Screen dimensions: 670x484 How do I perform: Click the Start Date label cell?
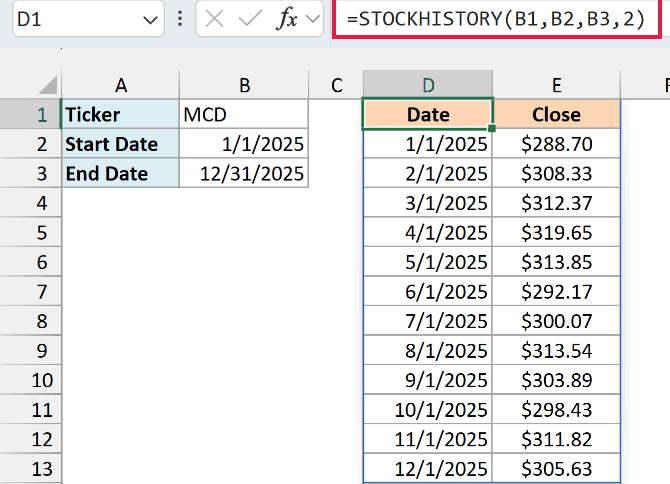click(121, 144)
